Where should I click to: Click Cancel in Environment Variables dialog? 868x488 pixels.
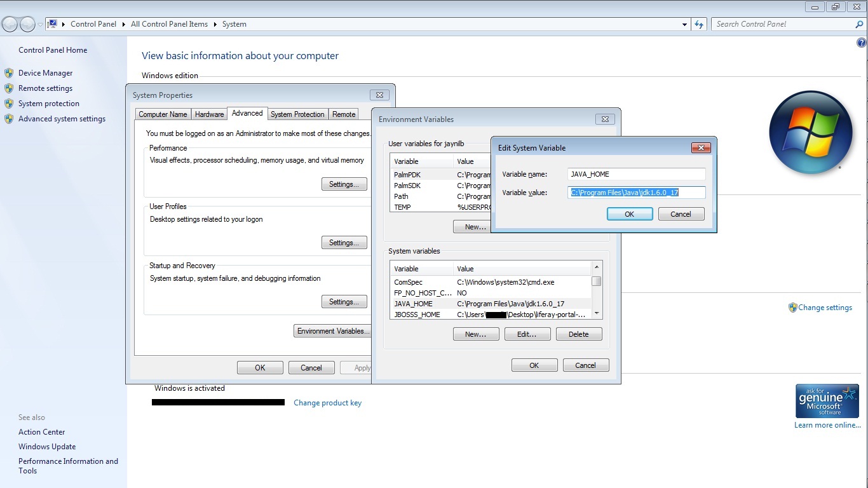tap(586, 365)
